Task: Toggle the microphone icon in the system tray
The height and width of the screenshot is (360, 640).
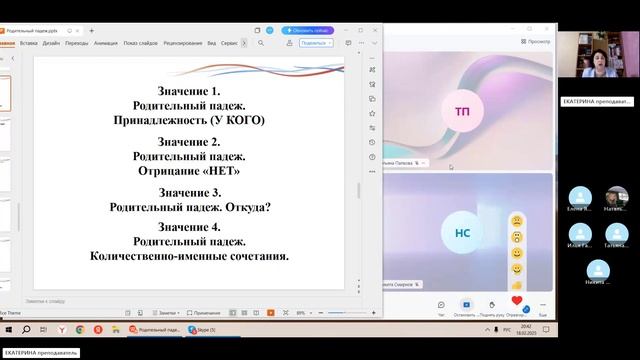Action: tap(496, 329)
